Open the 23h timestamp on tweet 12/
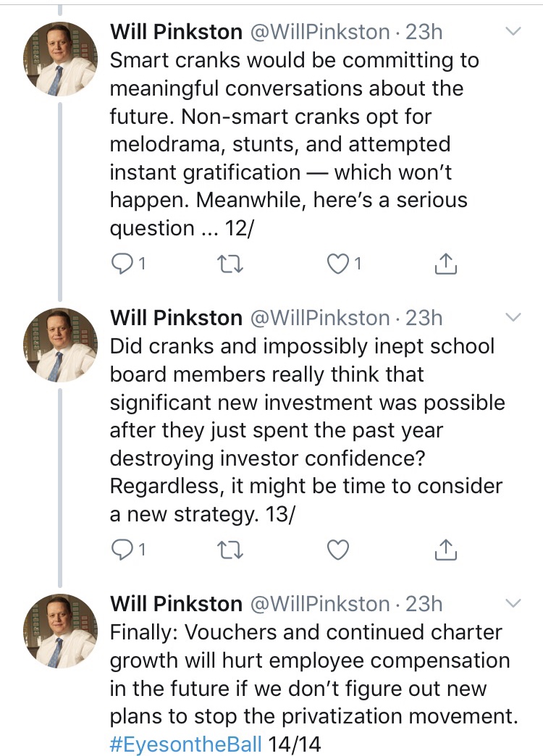This screenshot has width=543, height=756. (424, 32)
